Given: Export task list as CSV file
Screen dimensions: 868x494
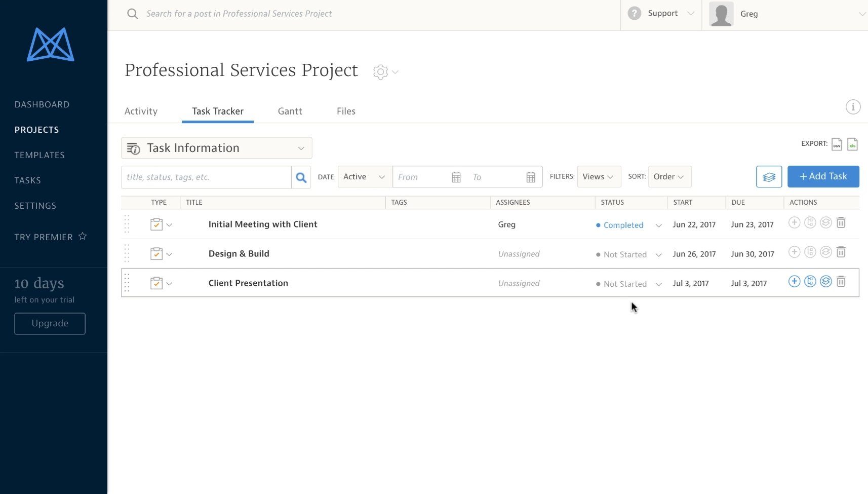Looking at the screenshot, I should pyautogui.click(x=836, y=144).
